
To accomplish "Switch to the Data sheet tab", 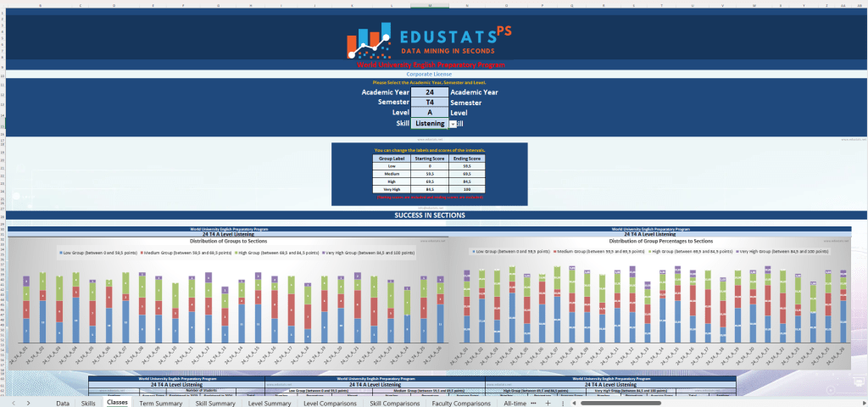I will click(x=63, y=404).
